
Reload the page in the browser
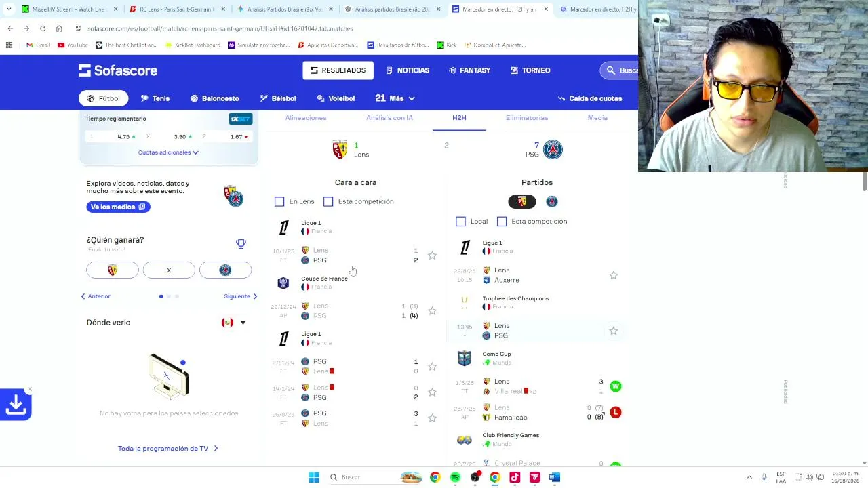pyautogui.click(x=43, y=28)
